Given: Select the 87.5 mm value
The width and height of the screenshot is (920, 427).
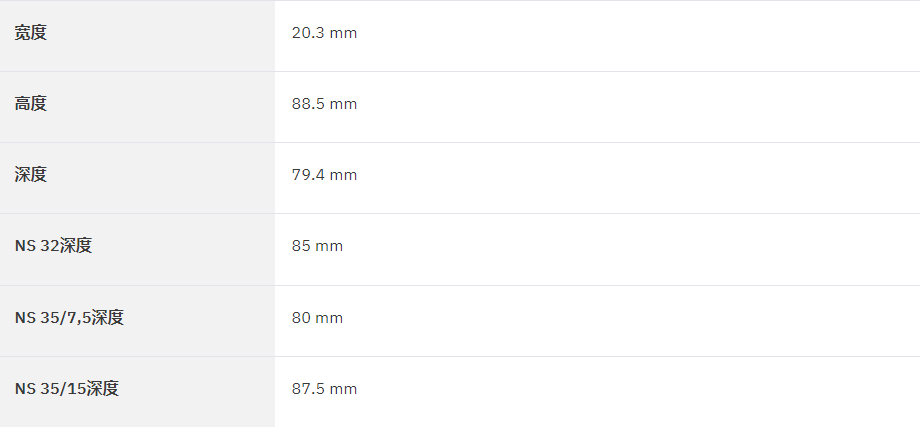Looking at the screenshot, I should (x=324, y=389).
